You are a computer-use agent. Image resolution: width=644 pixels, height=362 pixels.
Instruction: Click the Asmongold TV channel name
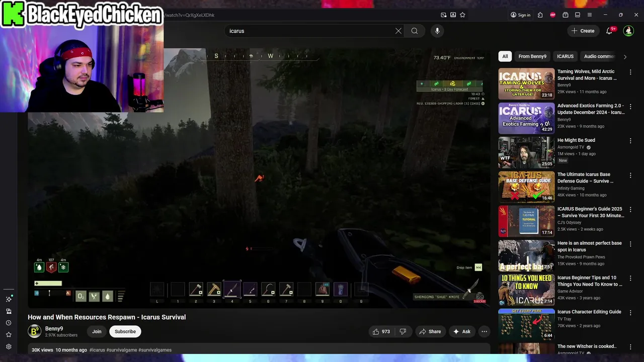(x=572, y=147)
